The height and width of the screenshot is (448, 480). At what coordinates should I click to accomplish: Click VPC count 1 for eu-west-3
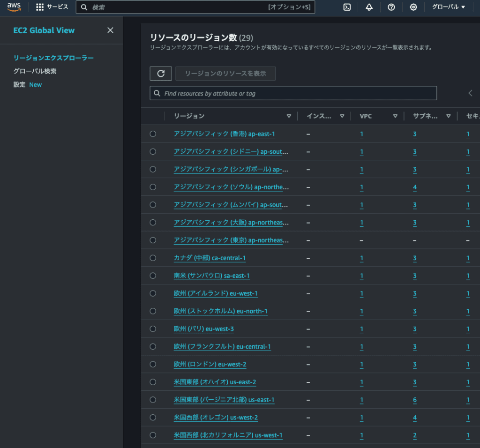[x=361, y=329]
